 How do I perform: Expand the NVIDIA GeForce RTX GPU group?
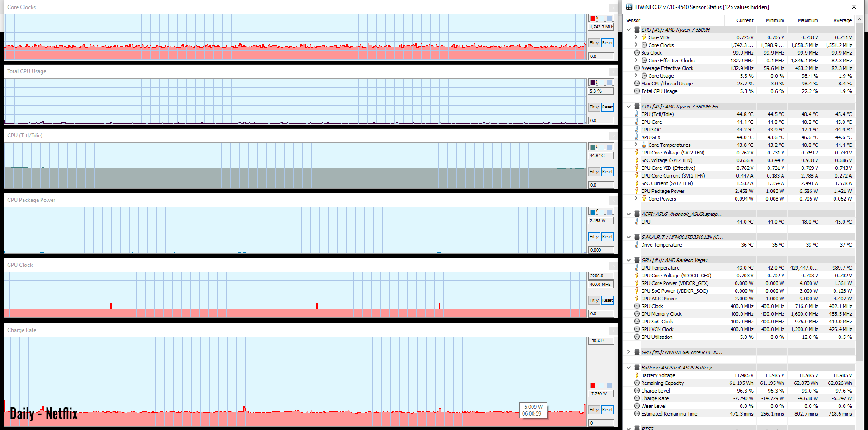628,352
